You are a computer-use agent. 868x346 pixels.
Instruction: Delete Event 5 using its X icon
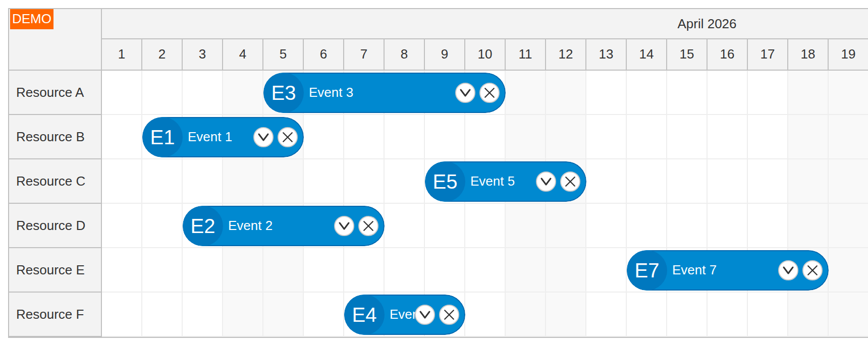pyautogui.click(x=570, y=182)
